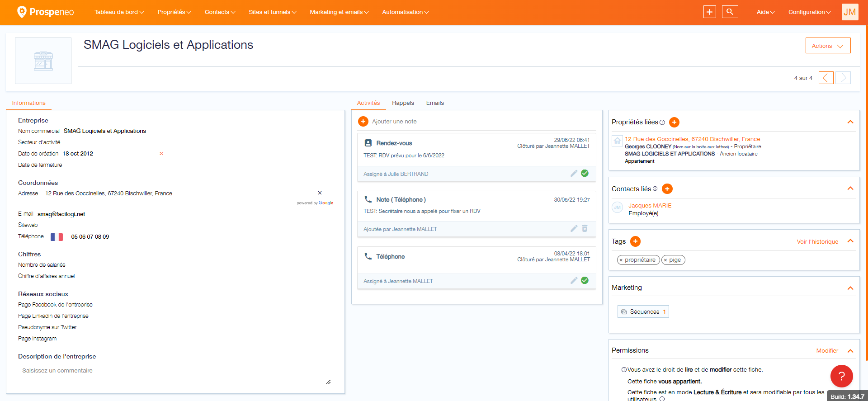Open the Configuration menu
The image size is (868, 401).
coord(809,12)
